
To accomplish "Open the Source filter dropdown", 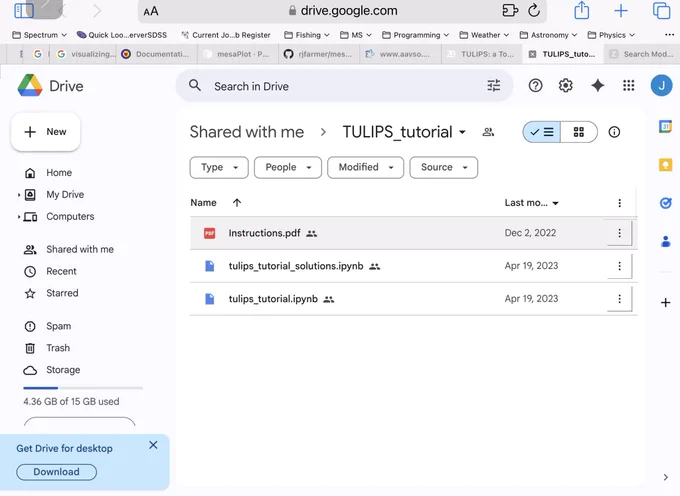I will [x=444, y=167].
